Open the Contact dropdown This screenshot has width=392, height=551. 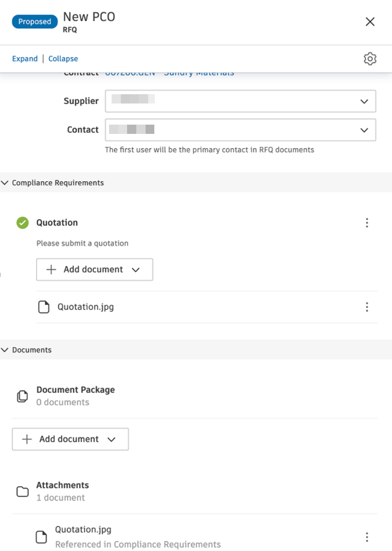point(240,130)
